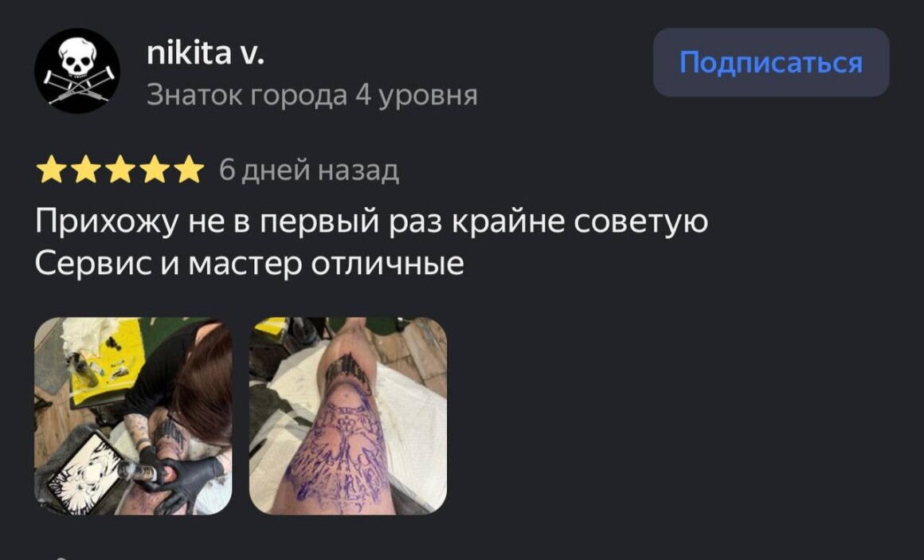Image resolution: width=924 pixels, height=560 pixels.
Task: Click the review line "Сервис и мастер отличные"
Action: tap(249, 264)
